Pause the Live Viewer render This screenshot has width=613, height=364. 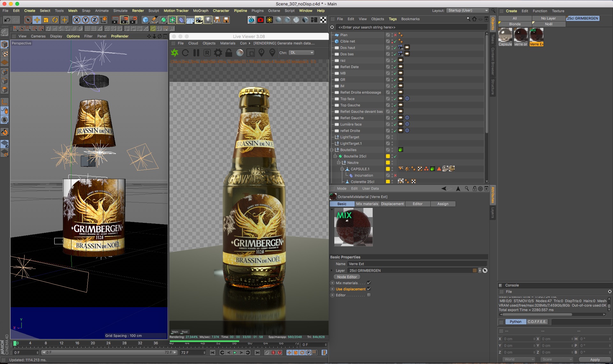[196, 53]
